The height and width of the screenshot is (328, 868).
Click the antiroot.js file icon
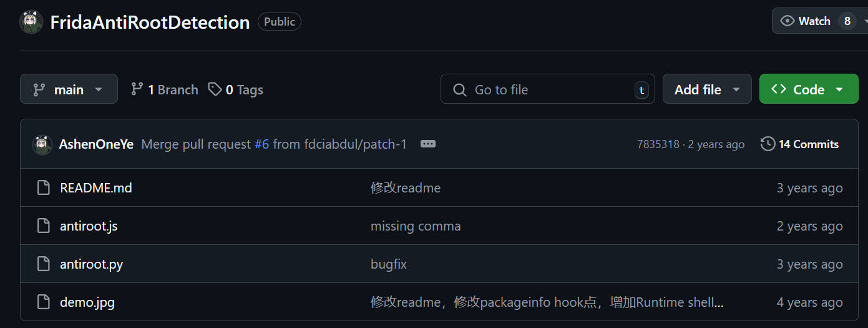tap(43, 226)
